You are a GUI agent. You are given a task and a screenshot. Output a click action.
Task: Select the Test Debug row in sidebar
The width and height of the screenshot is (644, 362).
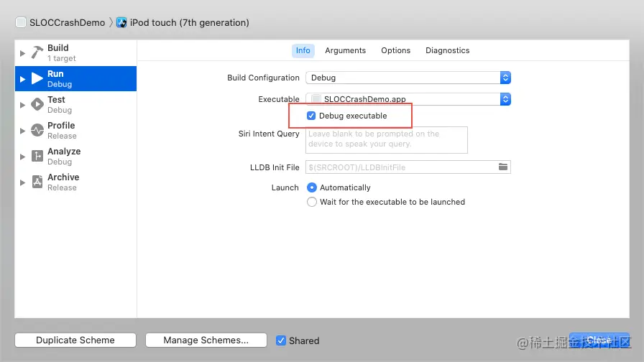click(75, 105)
